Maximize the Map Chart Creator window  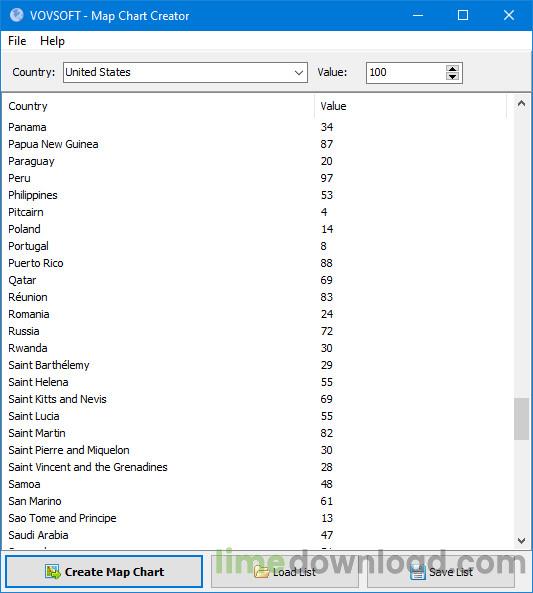click(463, 15)
